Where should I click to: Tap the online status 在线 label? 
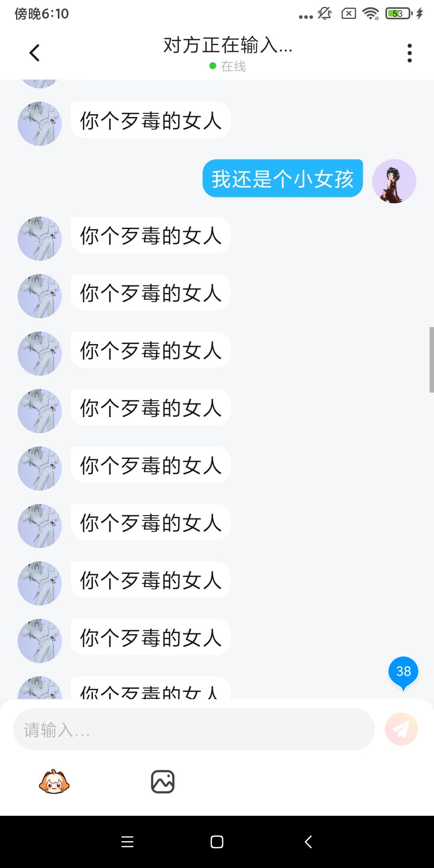(x=233, y=66)
